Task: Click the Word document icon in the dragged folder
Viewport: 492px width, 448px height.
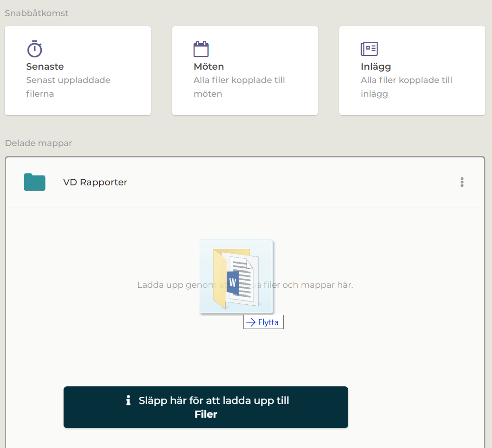Action: tap(233, 283)
